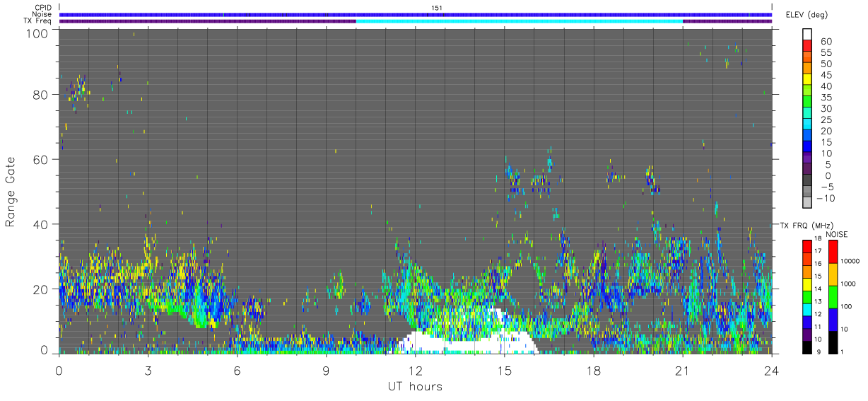The width and height of the screenshot is (868, 401).
Task: Select the blue Noise status bar
Action: [x=416, y=14]
